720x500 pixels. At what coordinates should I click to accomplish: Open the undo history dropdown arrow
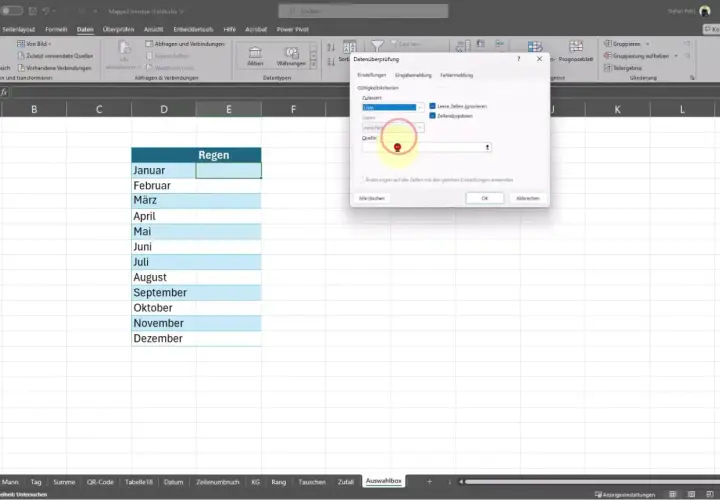54,11
